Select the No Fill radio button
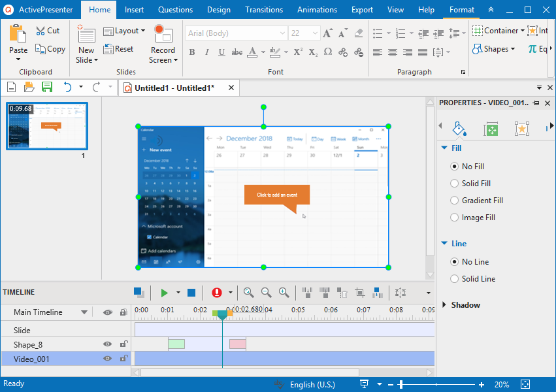The height and width of the screenshot is (392, 556). coord(454,166)
